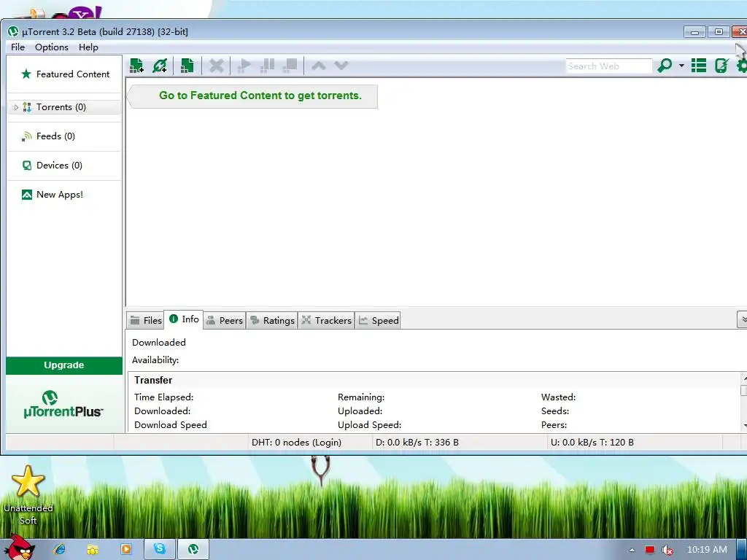This screenshot has height=560, width=747.
Task: Click download speed status D: 0.0 kB/s
Action: point(417,443)
